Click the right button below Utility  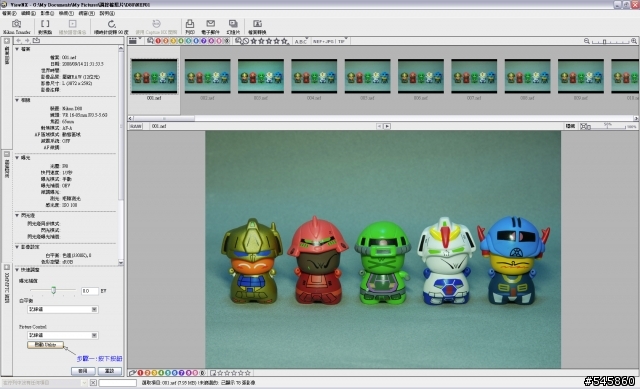point(109,371)
